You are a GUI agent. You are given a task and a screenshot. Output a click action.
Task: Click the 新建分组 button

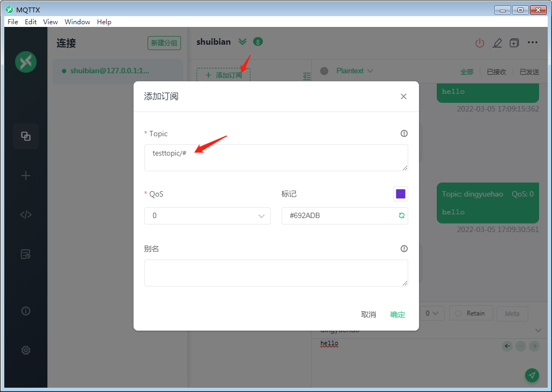[x=164, y=43]
